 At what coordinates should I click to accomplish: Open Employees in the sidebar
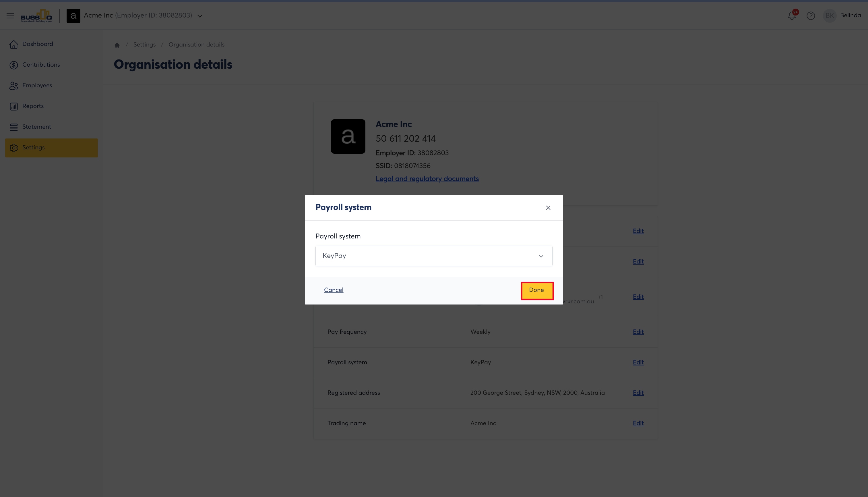[x=51, y=86]
